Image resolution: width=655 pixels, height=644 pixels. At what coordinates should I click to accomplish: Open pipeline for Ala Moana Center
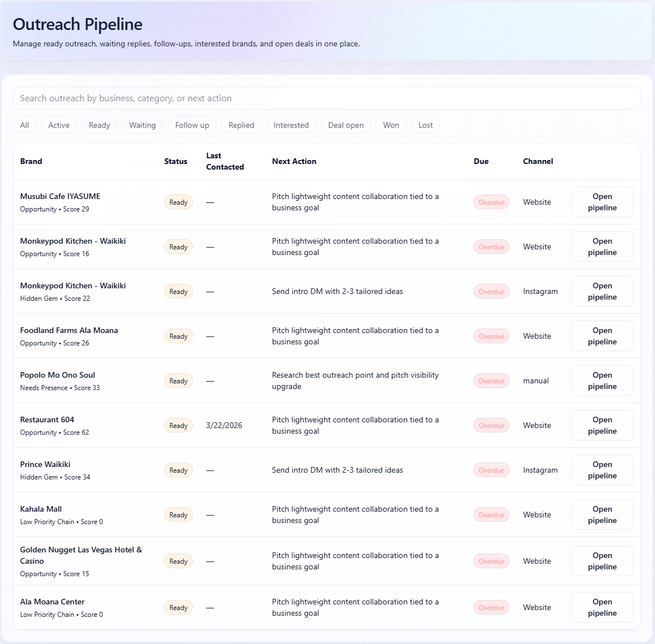pyautogui.click(x=602, y=608)
